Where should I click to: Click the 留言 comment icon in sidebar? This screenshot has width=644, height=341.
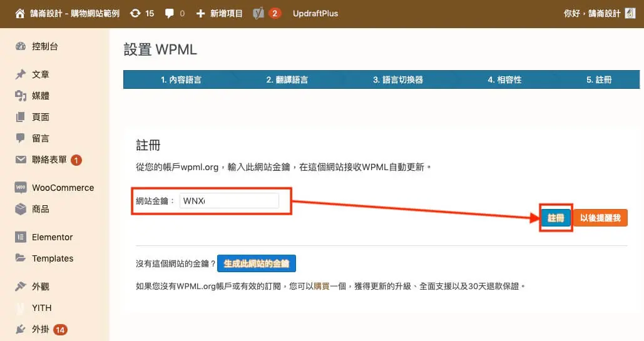point(21,138)
